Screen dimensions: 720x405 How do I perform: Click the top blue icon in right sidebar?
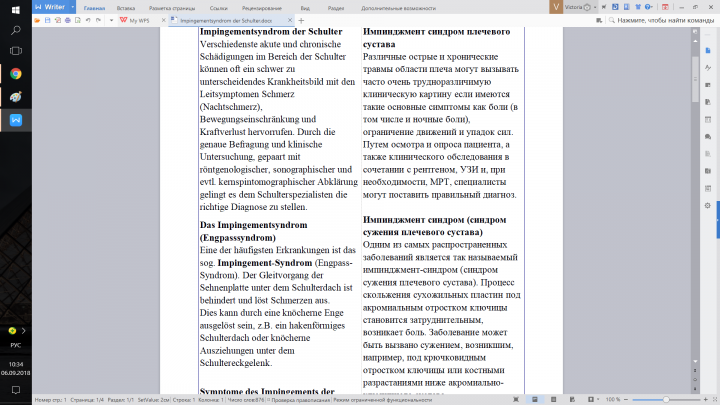[x=708, y=51]
